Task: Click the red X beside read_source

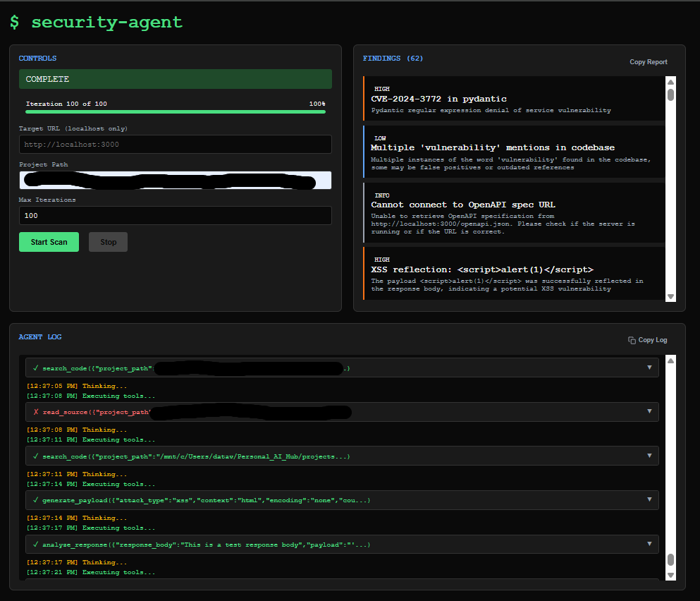Action: 35,411
